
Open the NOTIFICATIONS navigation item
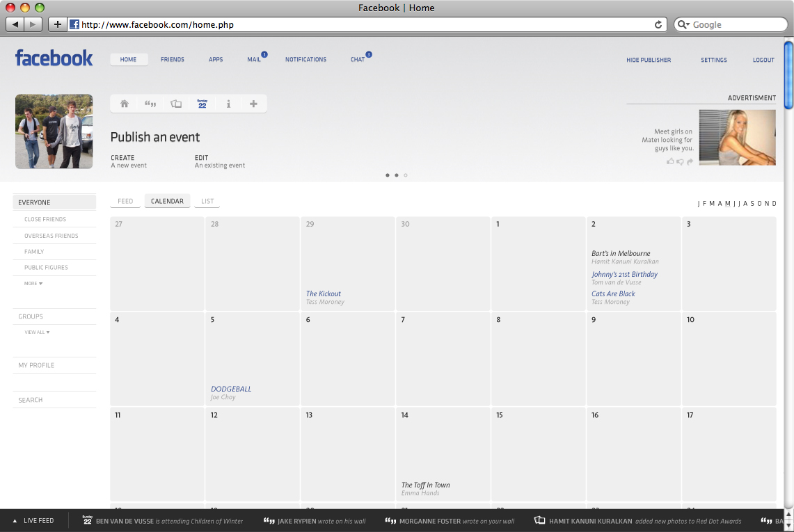[306, 59]
